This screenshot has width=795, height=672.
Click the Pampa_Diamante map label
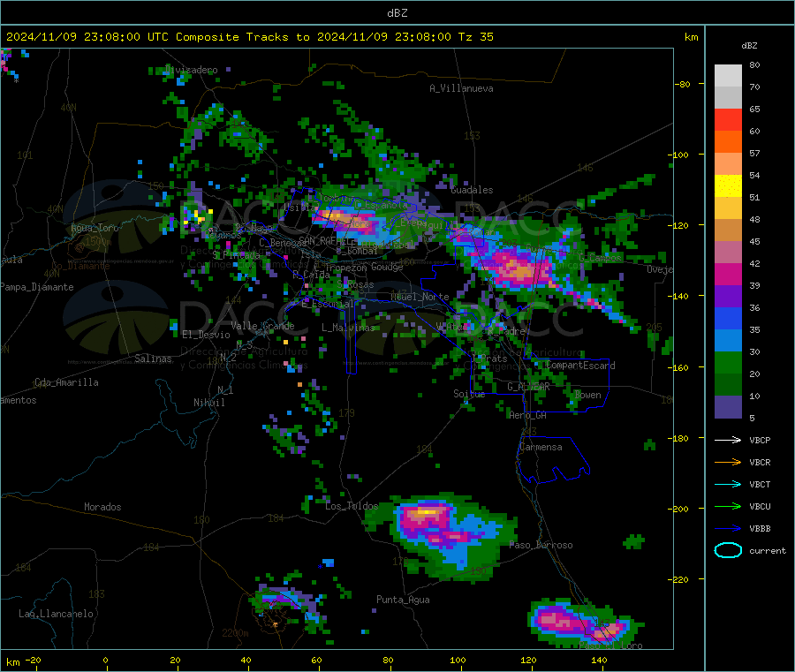37,287
